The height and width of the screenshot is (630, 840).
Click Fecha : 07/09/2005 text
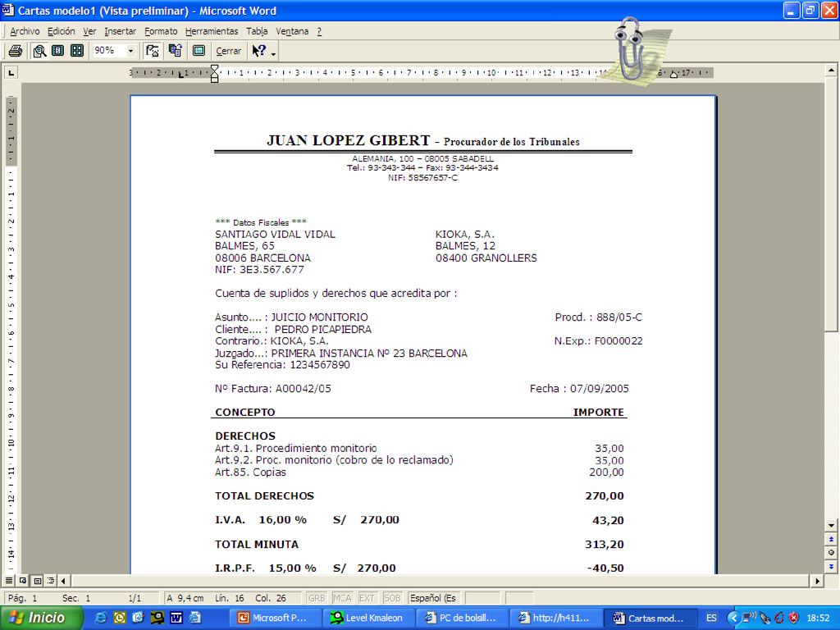click(579, 388)
